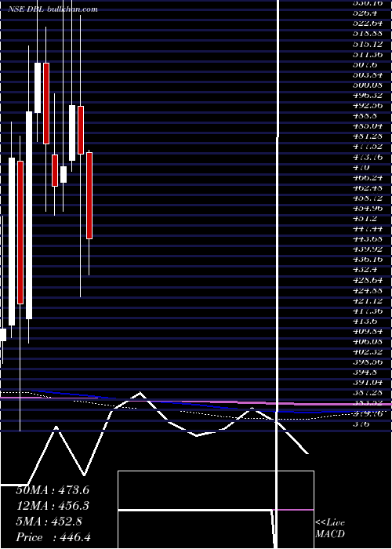392x549 pixels.
Task: Click the 406.08 price axis label
Action: point(368,342)
